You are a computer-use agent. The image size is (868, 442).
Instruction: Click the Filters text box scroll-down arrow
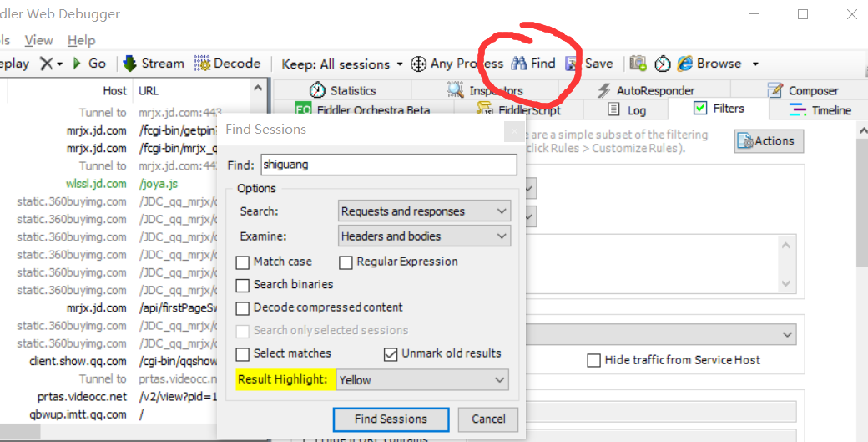click(x=785, y=283)
